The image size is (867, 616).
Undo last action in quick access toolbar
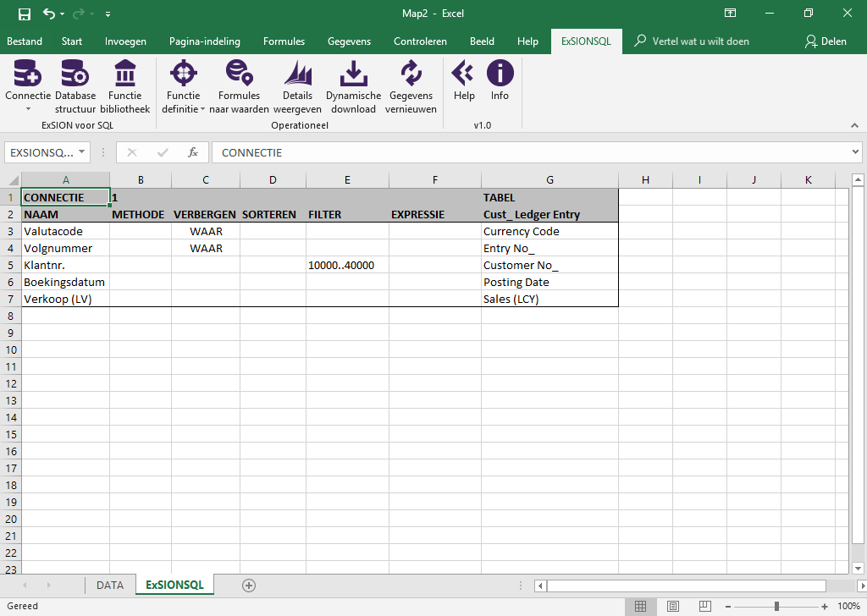[x=49, y=14]
